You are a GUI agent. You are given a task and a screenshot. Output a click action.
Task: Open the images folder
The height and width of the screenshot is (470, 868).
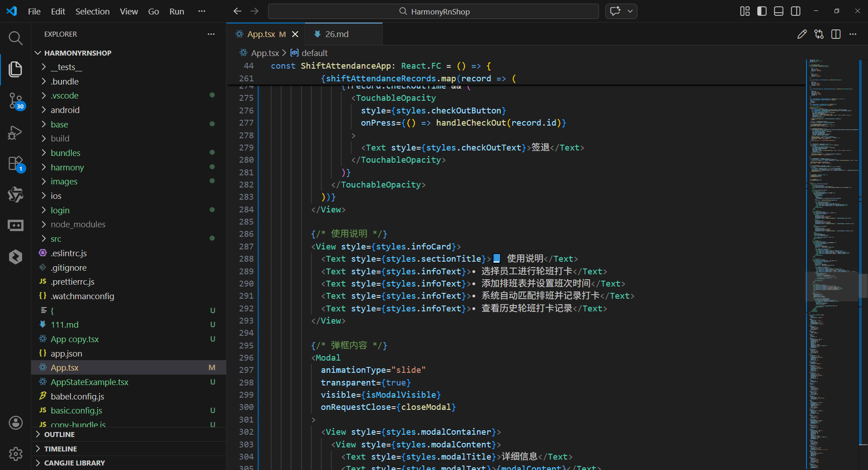pos(128,181)
